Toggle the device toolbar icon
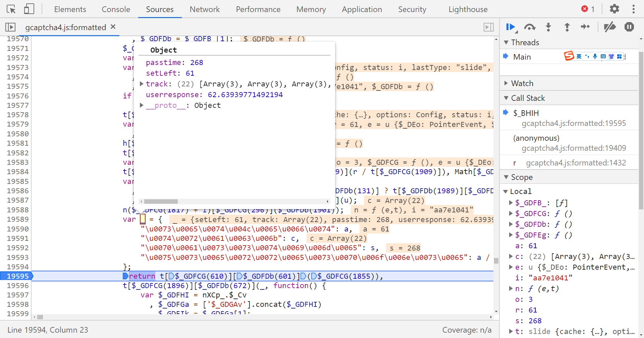This screenshot has height=338, width=644. 29,9
